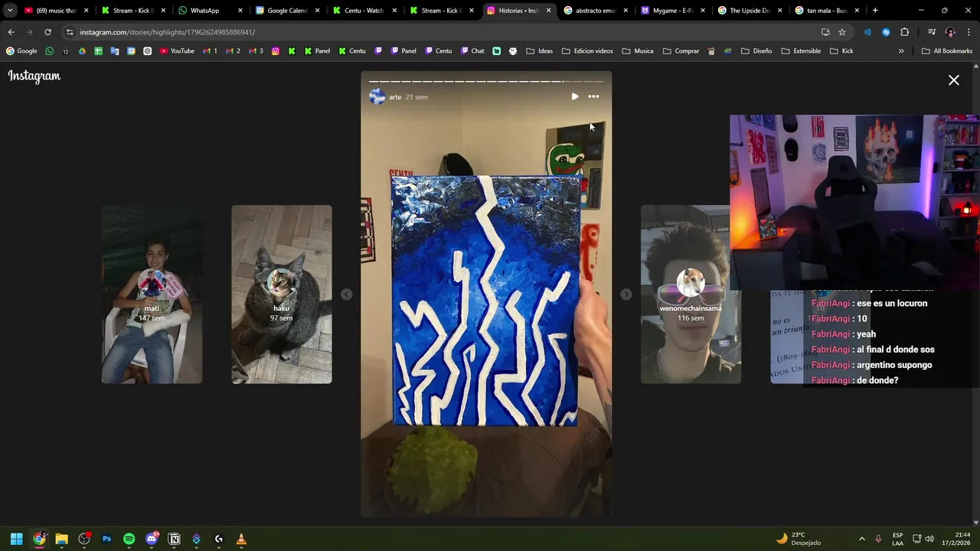Open Photoshop from the taskbar
Image resolution: width=980 pixels, height=551 pixels.
point(106,539)
